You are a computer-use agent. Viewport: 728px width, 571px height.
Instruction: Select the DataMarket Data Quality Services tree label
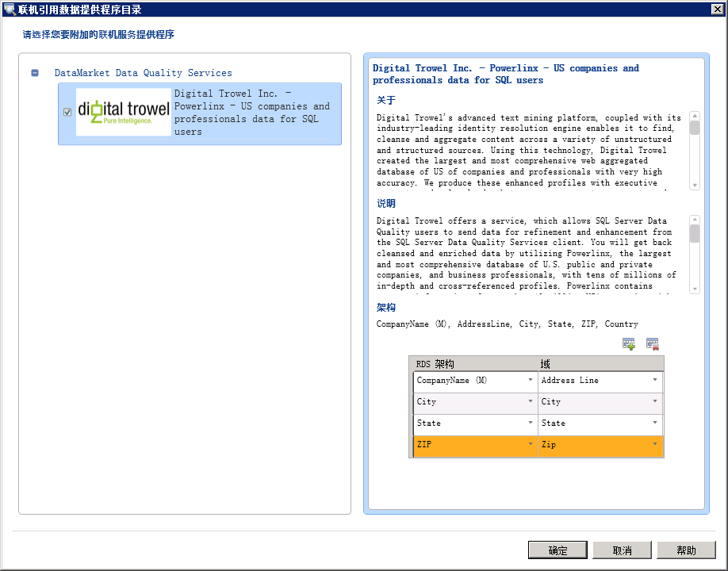(143, 73)
